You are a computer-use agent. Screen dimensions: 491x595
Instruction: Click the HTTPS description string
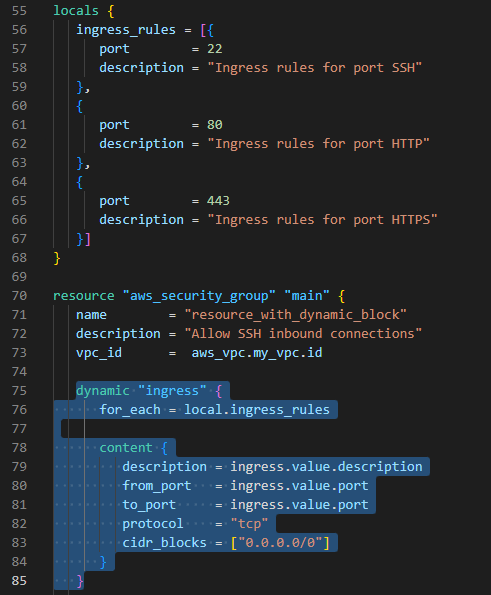click(322, 220)
